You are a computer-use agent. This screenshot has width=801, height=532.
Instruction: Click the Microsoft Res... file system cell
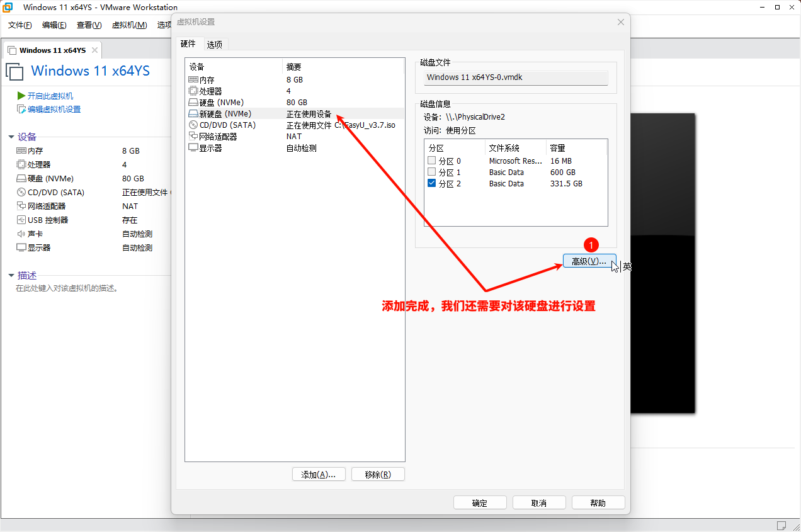coord(516,161)
